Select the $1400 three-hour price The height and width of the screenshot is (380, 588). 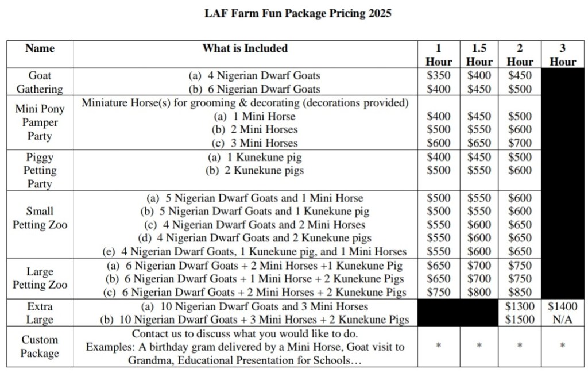pyautogui.click(x=562, y=306)
